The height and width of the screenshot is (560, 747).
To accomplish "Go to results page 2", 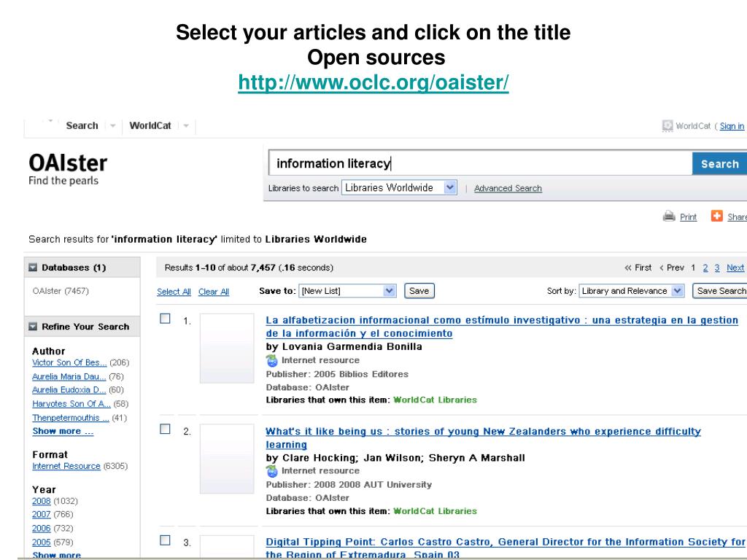I will tap(705, 268).
